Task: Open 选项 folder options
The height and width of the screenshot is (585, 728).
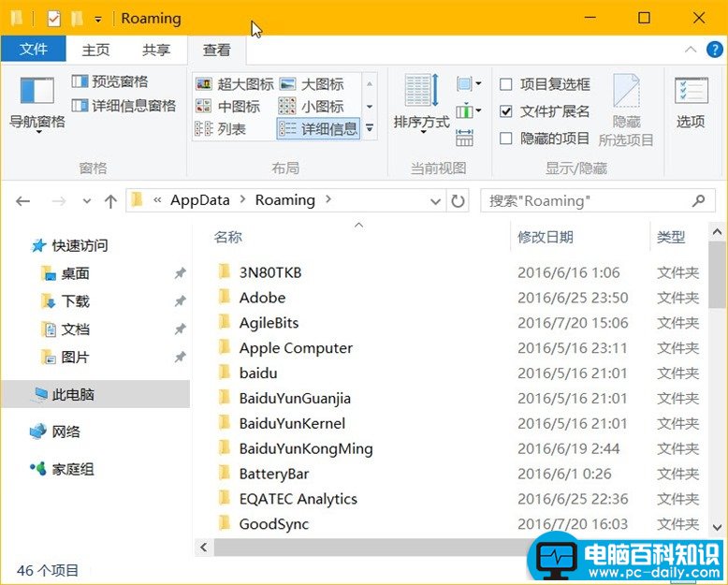Action: [691, 103]
